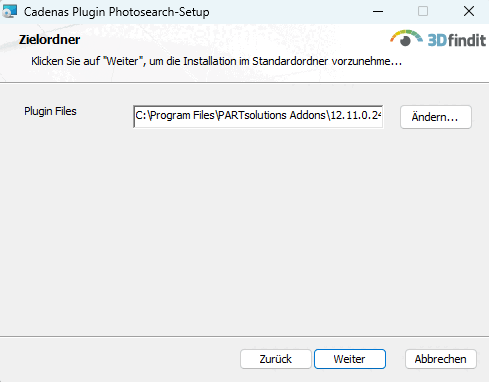Go back with the Zurück button

pos(276,359)
